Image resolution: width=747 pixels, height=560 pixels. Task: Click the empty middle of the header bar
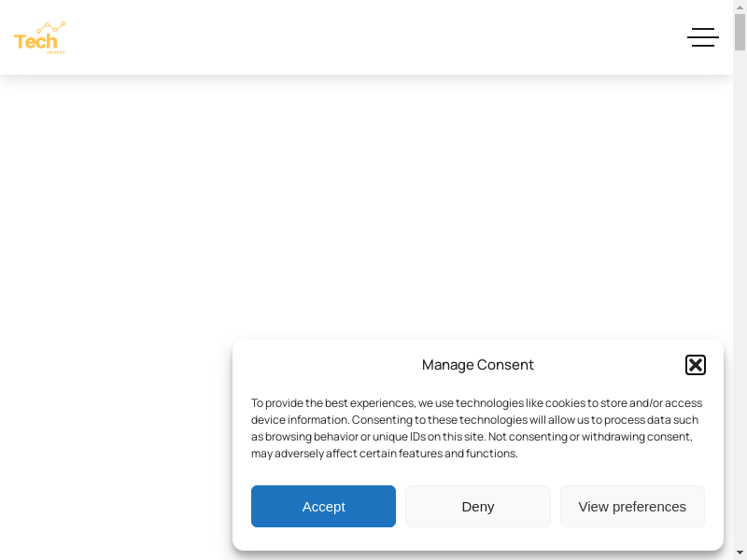(x=373, y=37)
